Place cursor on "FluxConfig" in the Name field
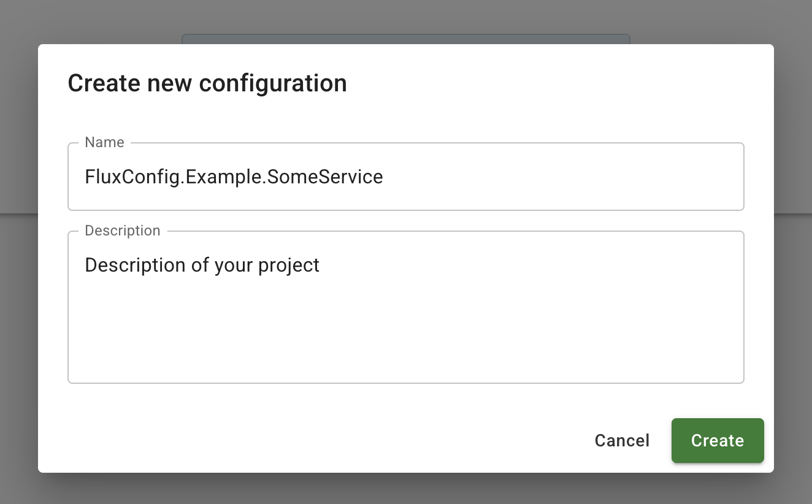Screen dimensions: 812x504 pyautogui.click(x=132, y=177)
